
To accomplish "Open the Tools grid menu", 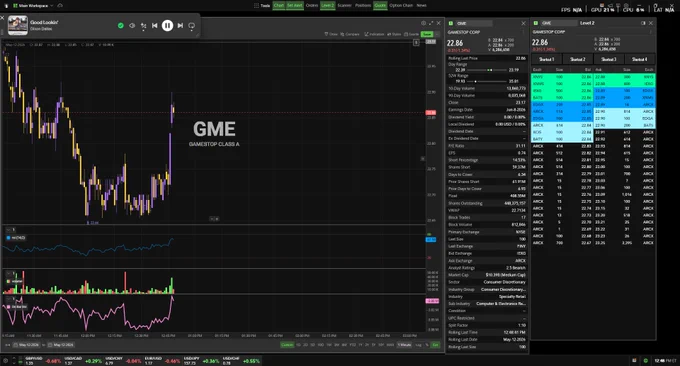I will click(x=262, y=6).
